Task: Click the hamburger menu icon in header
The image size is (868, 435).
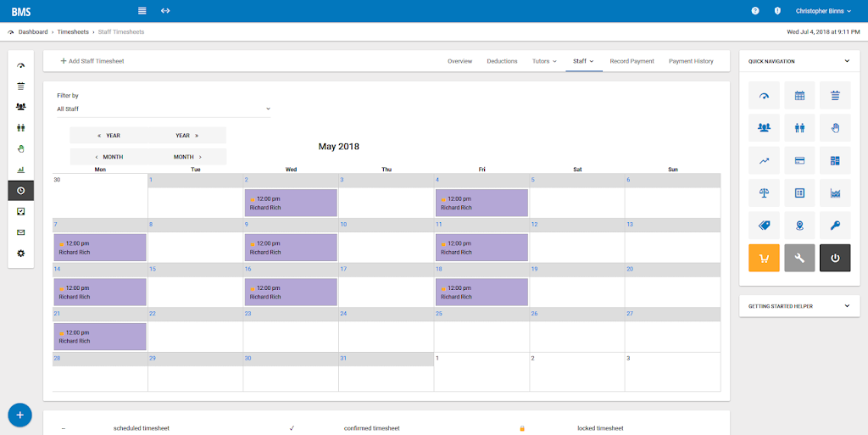Action: tap(142, 10)
